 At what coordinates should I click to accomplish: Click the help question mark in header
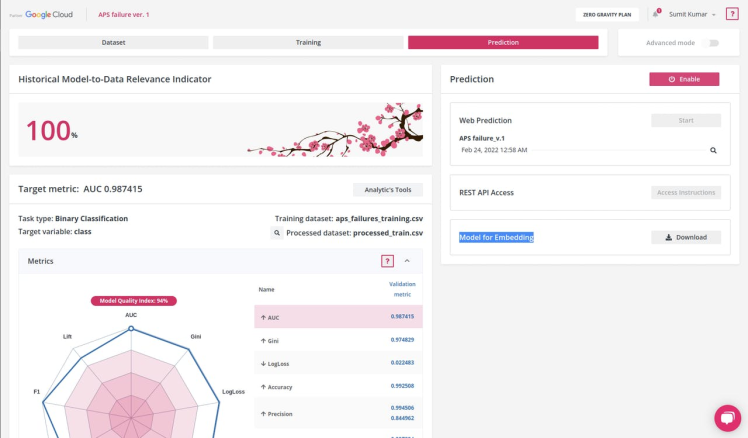732,14
